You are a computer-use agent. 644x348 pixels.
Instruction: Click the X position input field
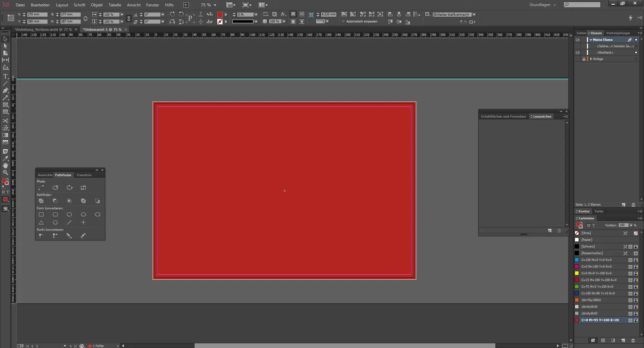tap(37, 15)
